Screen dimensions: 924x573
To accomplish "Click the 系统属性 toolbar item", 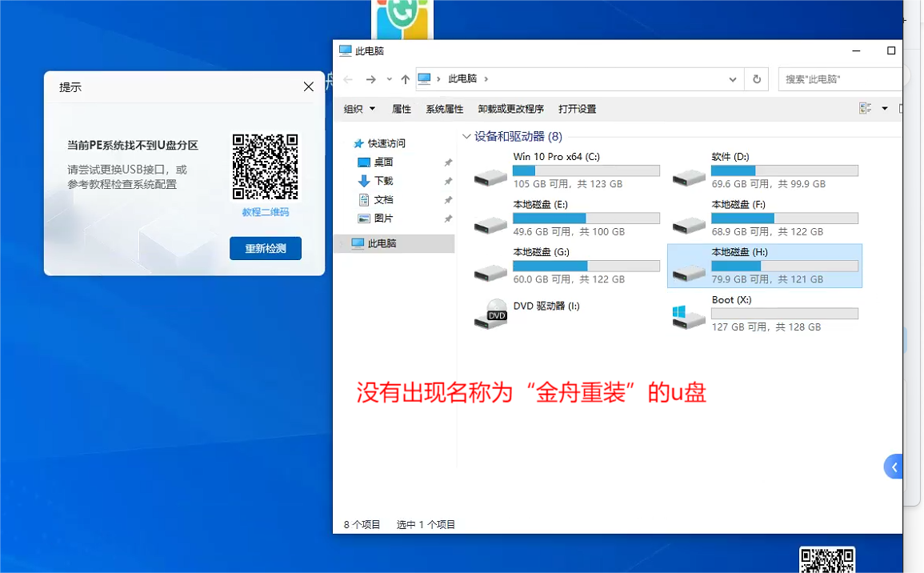I will coord(444,108).
